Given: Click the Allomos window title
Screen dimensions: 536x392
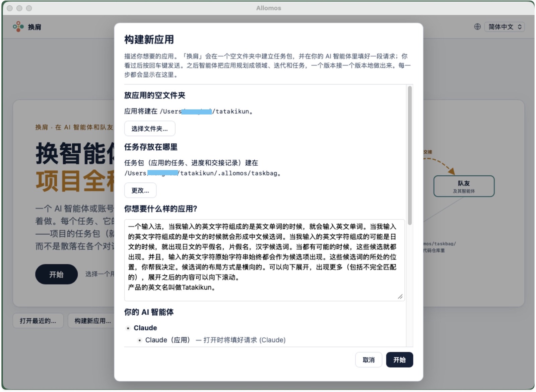Looking at the screenshot, I should 269,8.
